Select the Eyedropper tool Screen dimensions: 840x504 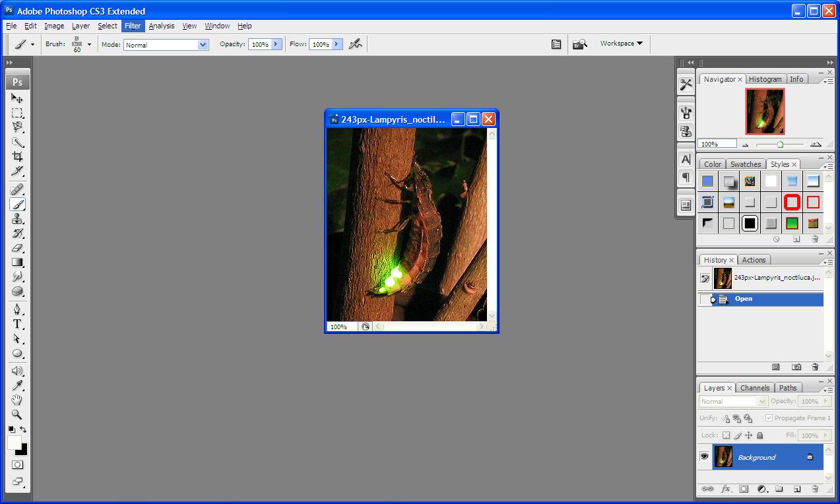18,385
